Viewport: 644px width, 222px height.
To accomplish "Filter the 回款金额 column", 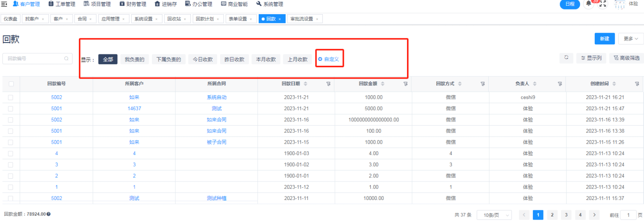I will (405, 84).
